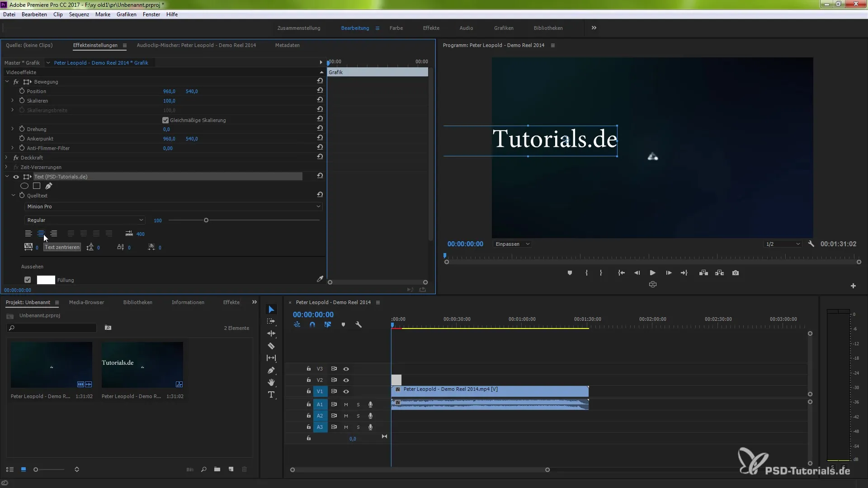This screenshot has height=488, width=868.
Task: Expand the Skalieren parameter
Action: point(13,100)
